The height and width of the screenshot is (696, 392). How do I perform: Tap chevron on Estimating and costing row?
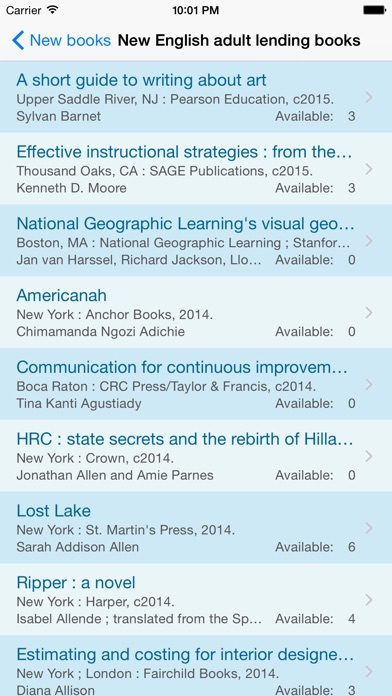[368, 672]
